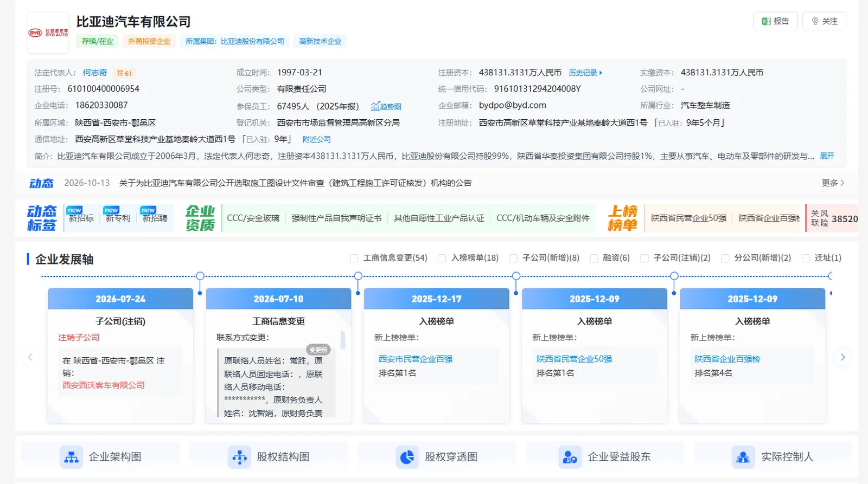Download the 报告 Excel report
This screenshot has width=868, height=484.
pyautogui.click(x=775, y=21)
